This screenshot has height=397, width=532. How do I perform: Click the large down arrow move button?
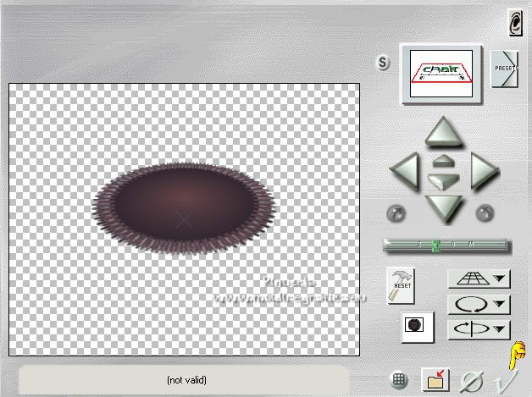[x=444, y=209]
